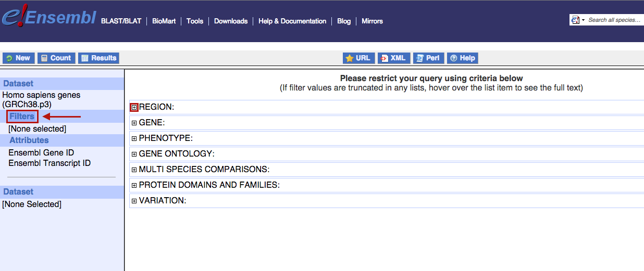The width and height of the screenshot is (644, 271).
Task: Expand the REGION filter section
Action: coord(134,107)
